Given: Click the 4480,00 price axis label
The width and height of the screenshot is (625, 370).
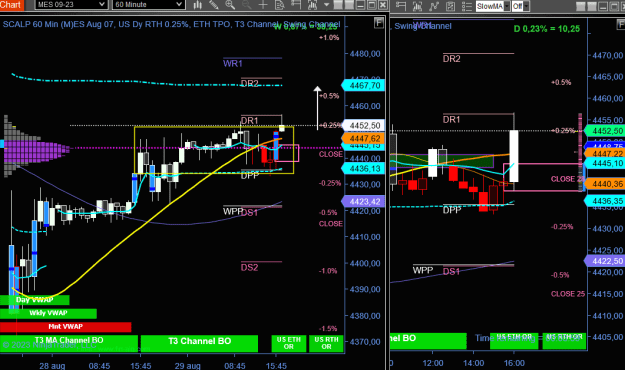Looking at the screenshot, I should point(365,54).
